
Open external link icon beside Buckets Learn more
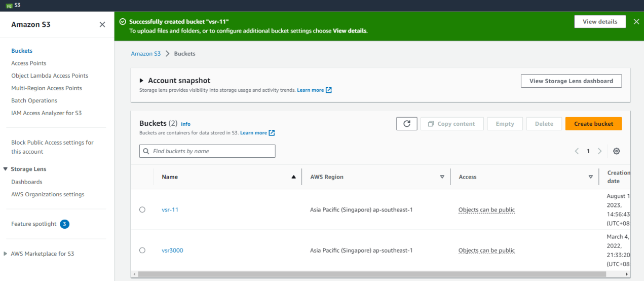[x=272, y=133]
